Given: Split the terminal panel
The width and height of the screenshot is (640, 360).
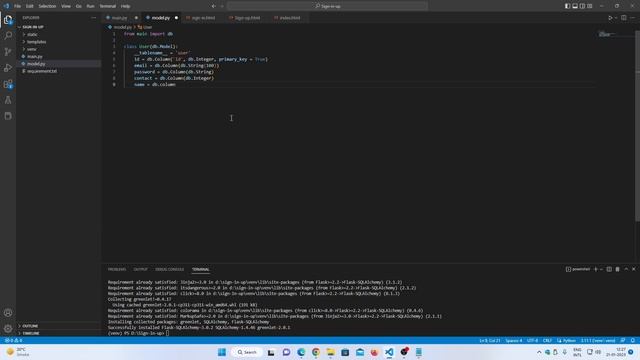Looking at the screenshot, I should click(x=609, y=269).
